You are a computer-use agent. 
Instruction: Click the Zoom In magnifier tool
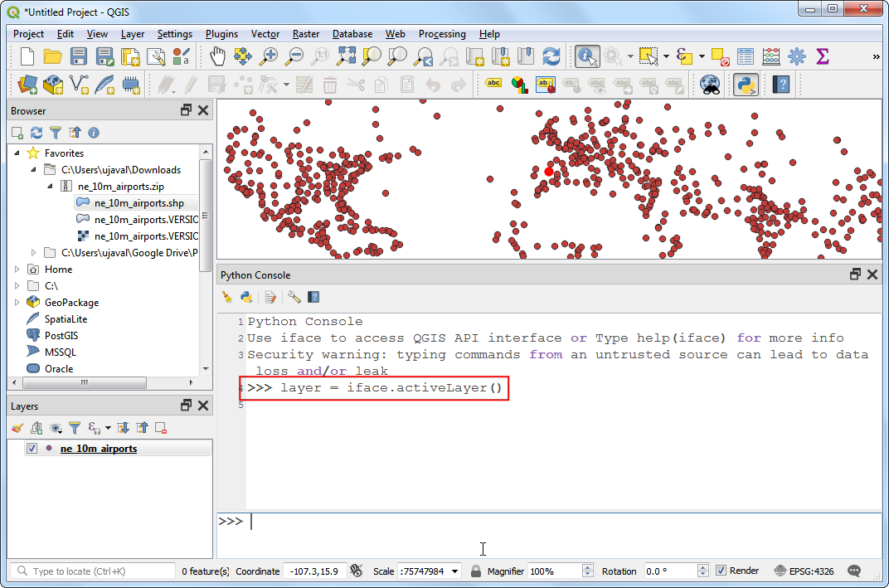coord(269,56)
